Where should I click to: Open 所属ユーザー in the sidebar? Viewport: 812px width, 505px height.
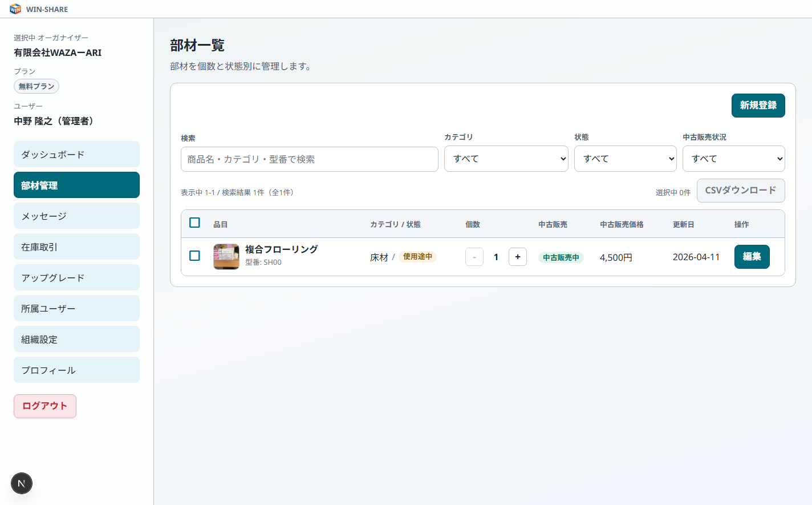coord(76,308)
